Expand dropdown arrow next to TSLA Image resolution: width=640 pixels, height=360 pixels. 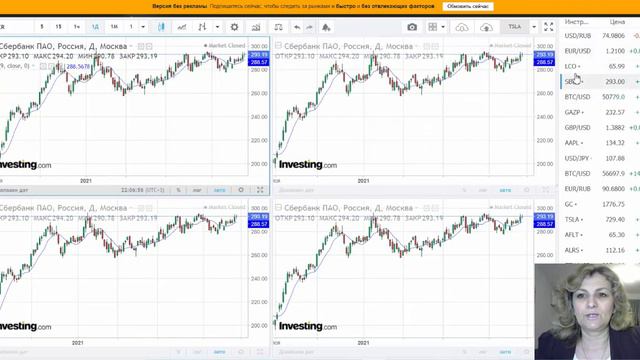(x=534, y=27)
